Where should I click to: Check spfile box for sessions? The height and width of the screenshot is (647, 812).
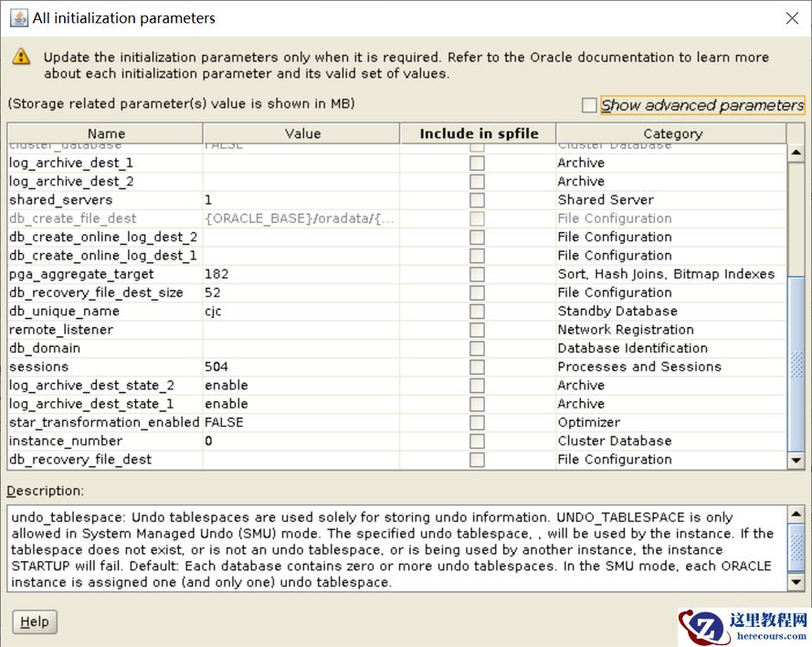coord(477,366)
